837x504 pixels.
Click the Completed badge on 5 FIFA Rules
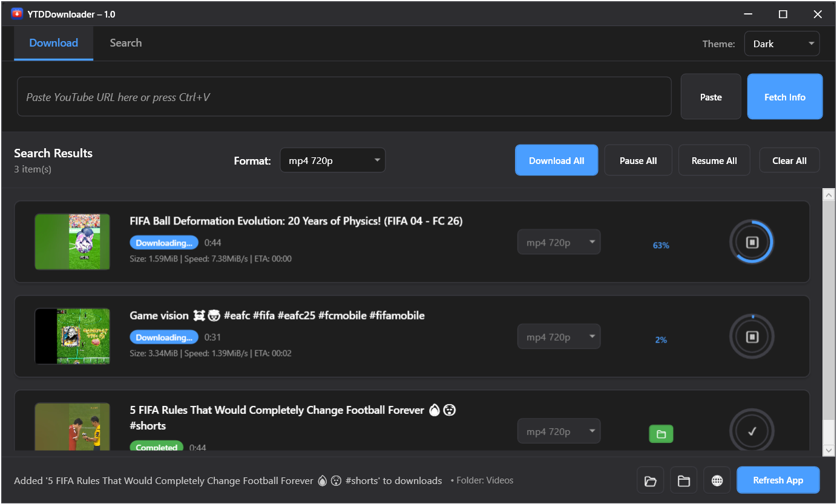pos(157,447)
